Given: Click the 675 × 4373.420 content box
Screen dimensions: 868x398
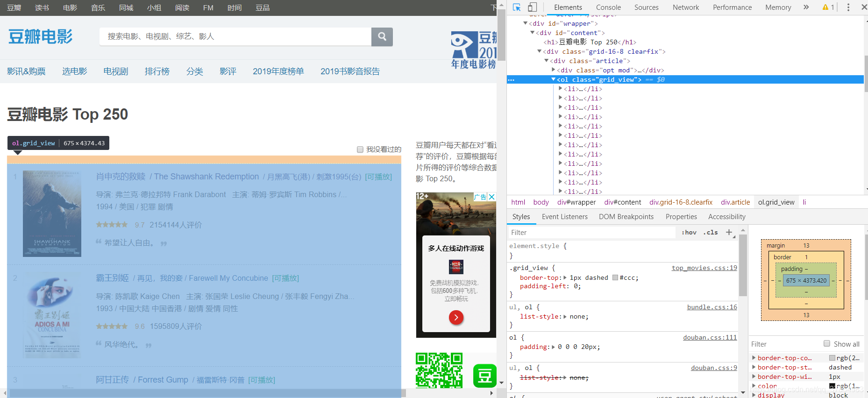Looking at the screenshot, I should pos(806,280).
